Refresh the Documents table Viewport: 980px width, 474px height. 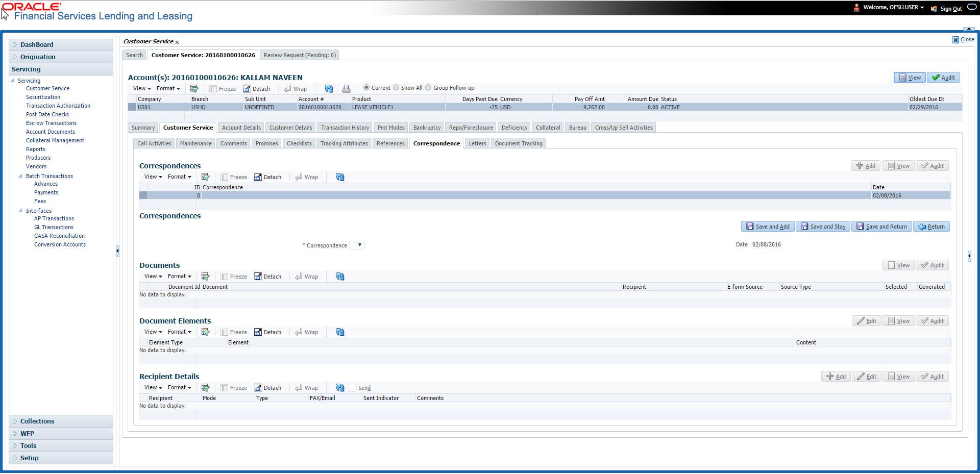click(340, 276)
